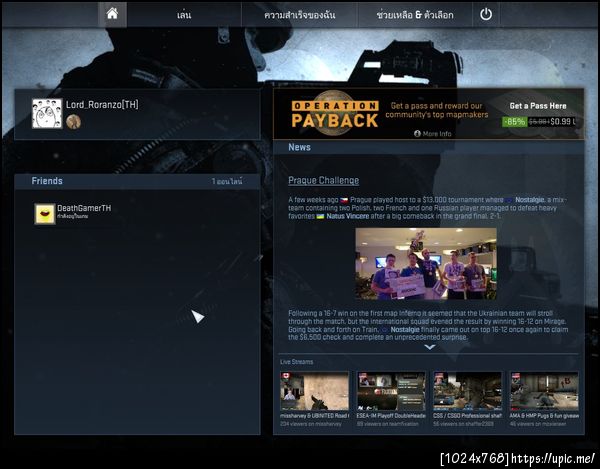
Task: Click Get a Pass Here button
Action: point(538,106)
